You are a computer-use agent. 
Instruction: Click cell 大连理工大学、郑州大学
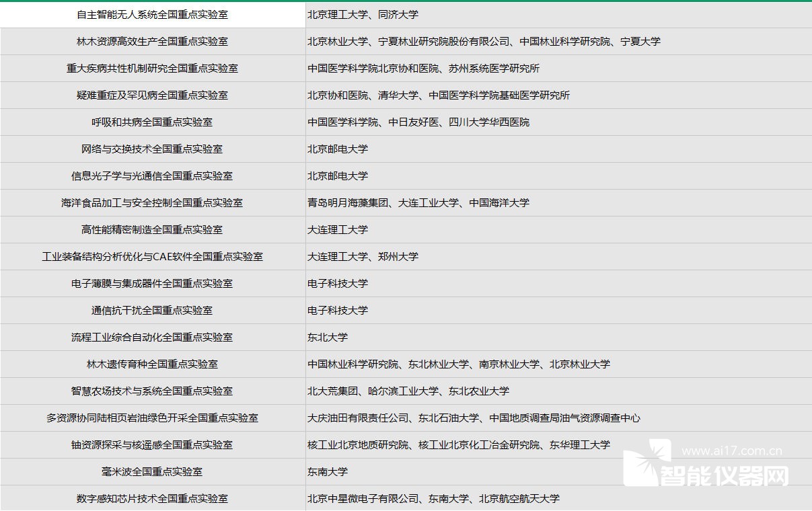[x=558, y=256]
